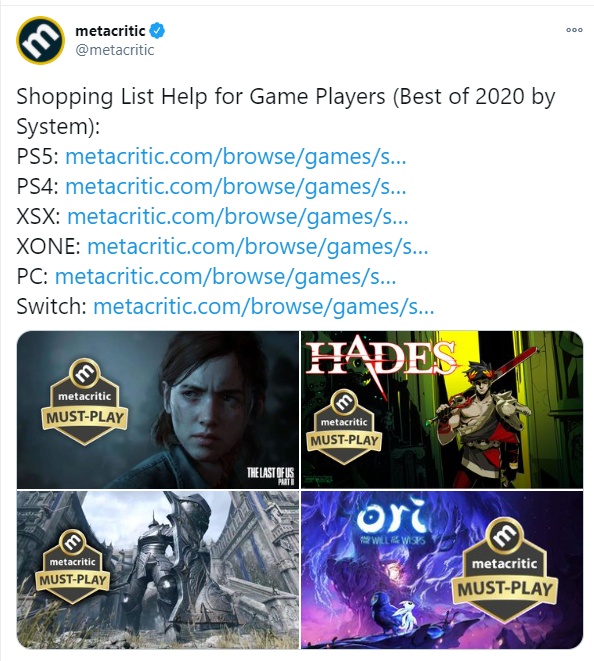Open the PS5 best games link

(236, 156)
